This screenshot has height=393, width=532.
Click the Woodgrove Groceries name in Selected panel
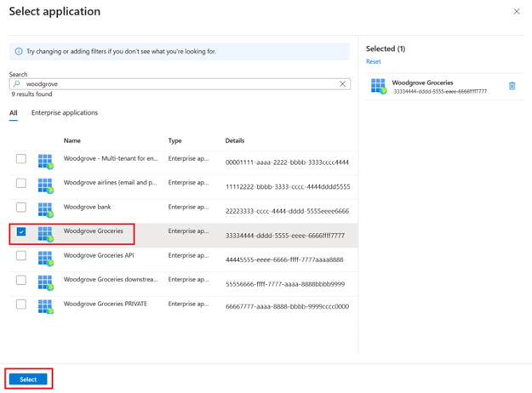pos(422,83)
